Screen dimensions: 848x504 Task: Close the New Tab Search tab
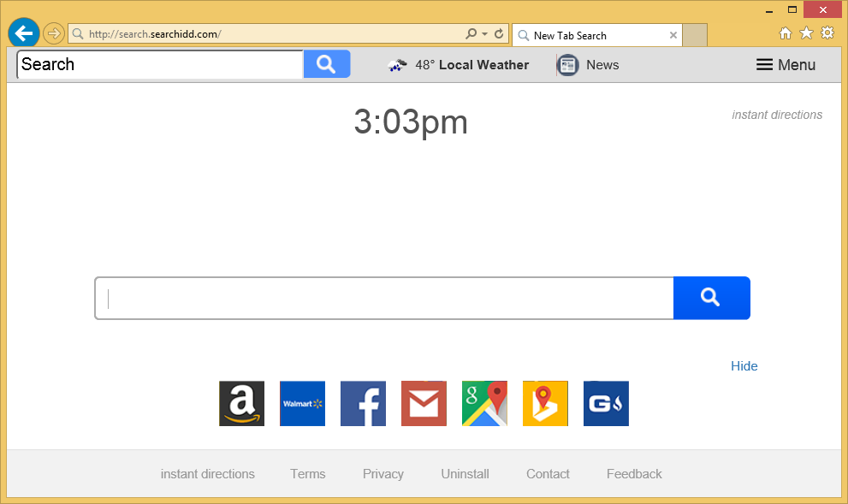[x=673, y=35]
